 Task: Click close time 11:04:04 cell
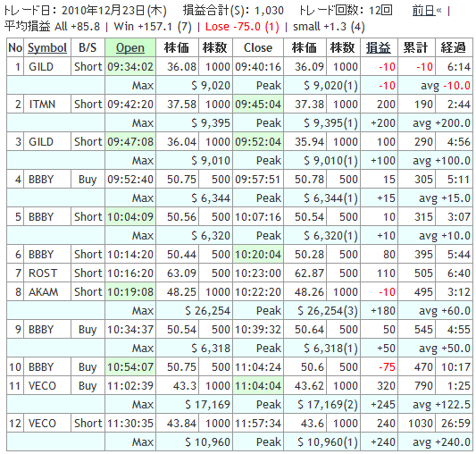click(x=258, y=386)
